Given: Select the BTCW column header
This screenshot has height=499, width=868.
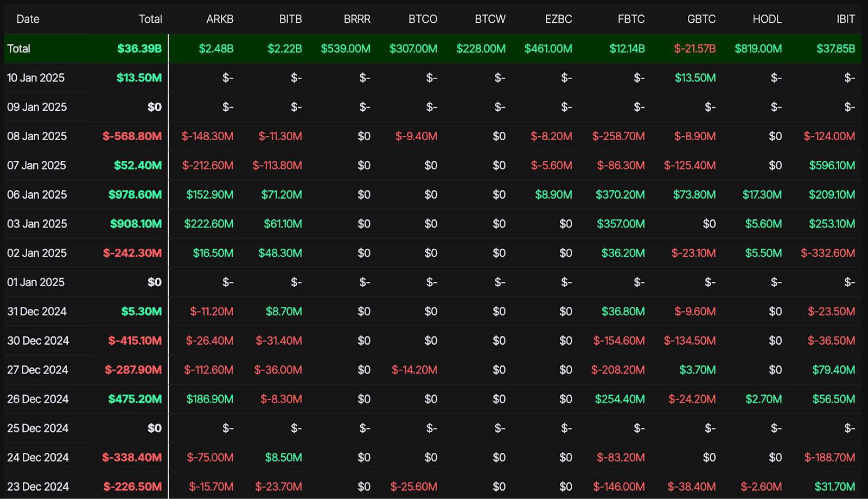Looking at the screenshot, I should pyautogui.click(x=490, y=19).
